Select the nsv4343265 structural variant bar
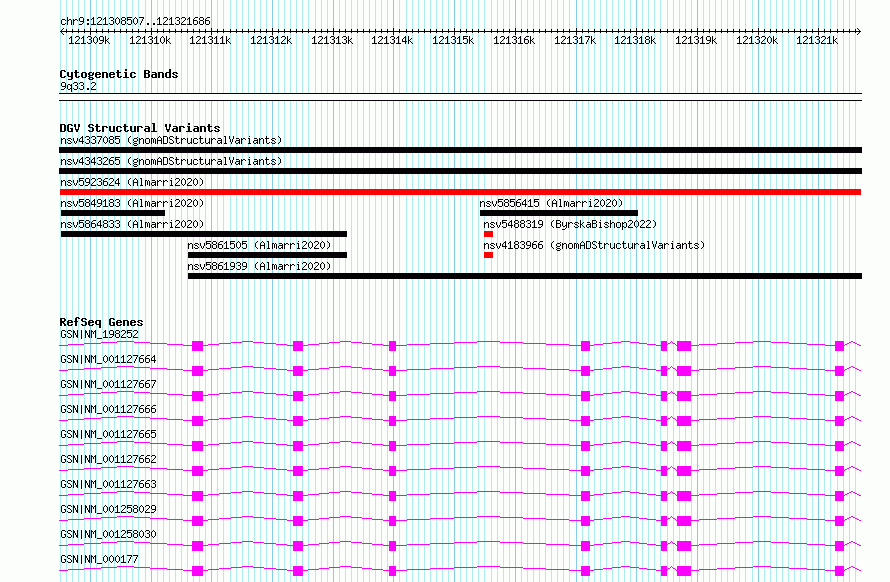Image resolution: width=890 pixels, height=582 pixels. pos(460,171)
